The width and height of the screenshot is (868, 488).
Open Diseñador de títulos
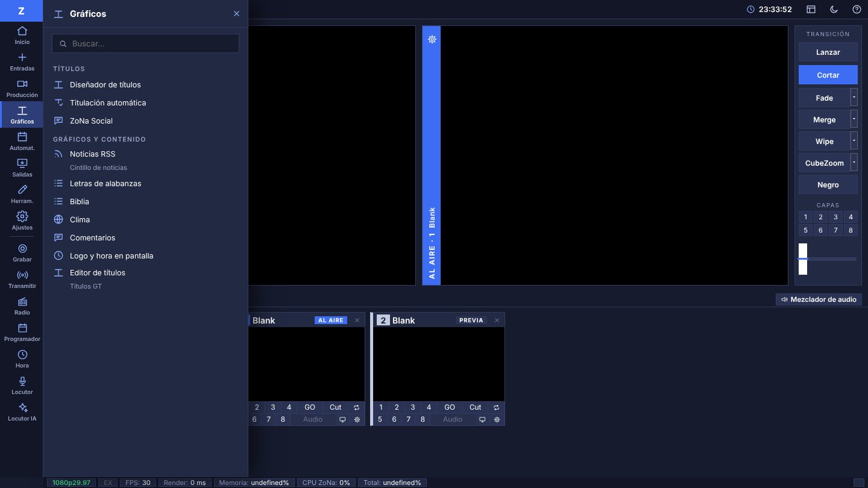[145, 85]
